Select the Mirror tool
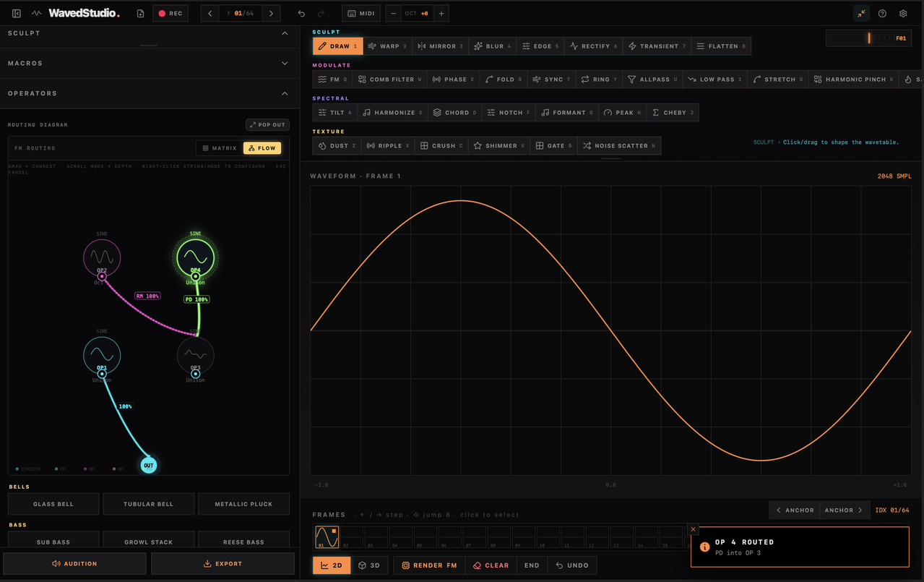The image size is (924, 582). pyautogui.click(x=441, y=46)
